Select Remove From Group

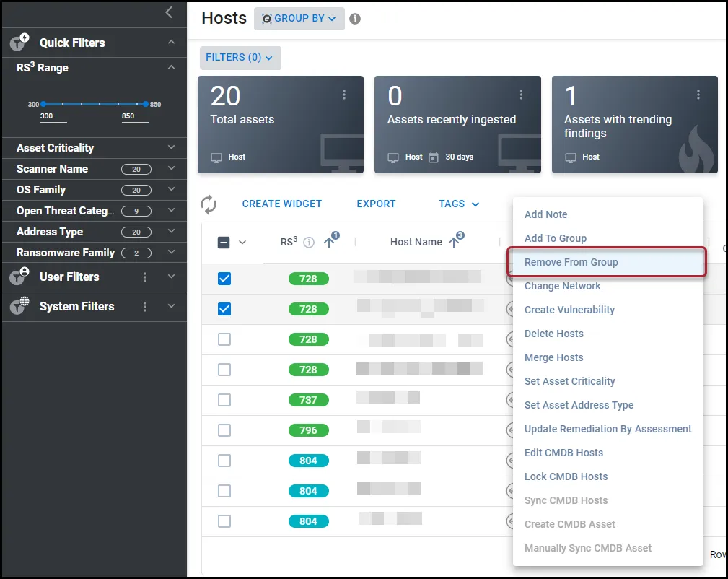pyautogui.click(x=608, y=262)
